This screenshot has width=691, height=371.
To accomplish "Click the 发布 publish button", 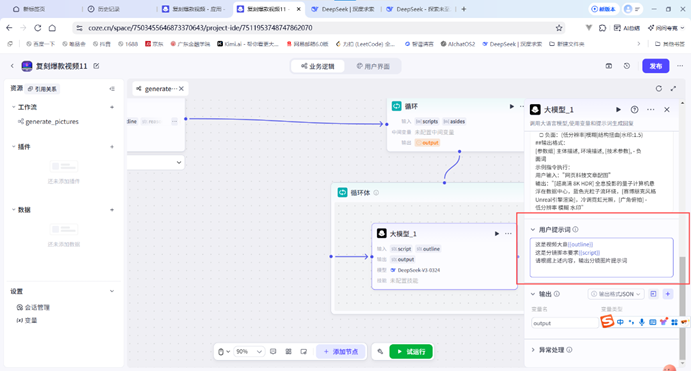I will [655, 66].
